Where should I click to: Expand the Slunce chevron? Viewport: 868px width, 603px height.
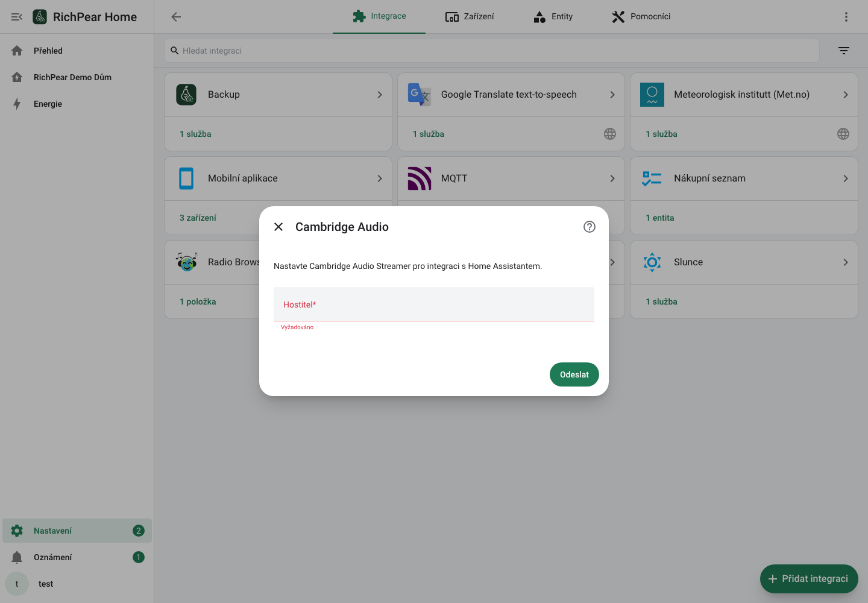tap(846, 262)
